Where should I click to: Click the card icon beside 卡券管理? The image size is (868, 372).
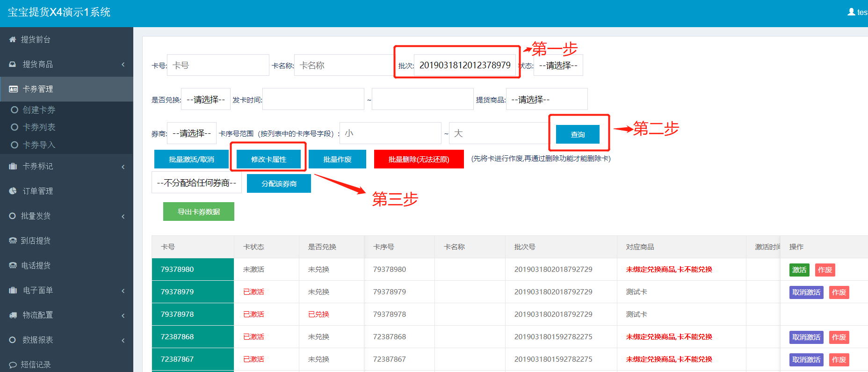(x=13, y=89)
